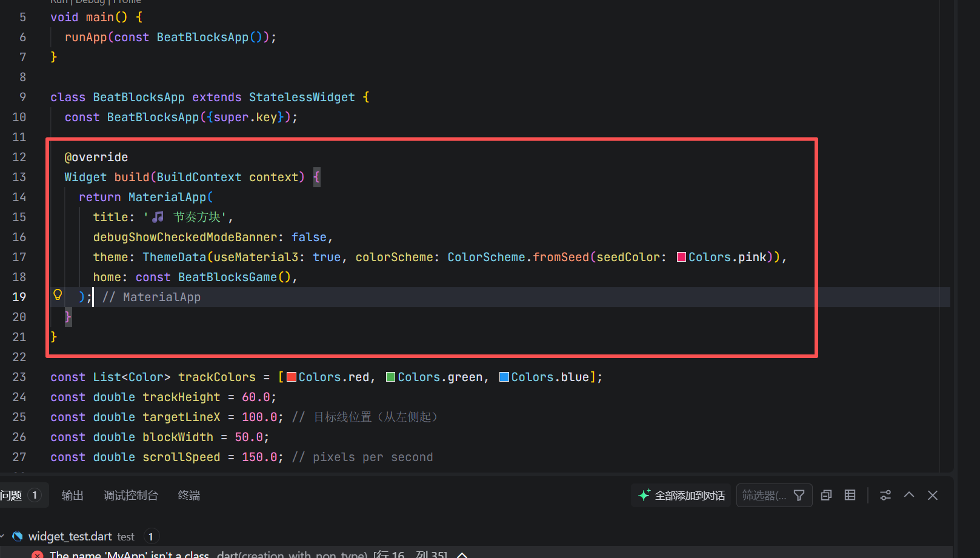The width and height of the screenshot is (980, 558).
Task: Click 'super.key' in the constructor
Action: (245, 117)
